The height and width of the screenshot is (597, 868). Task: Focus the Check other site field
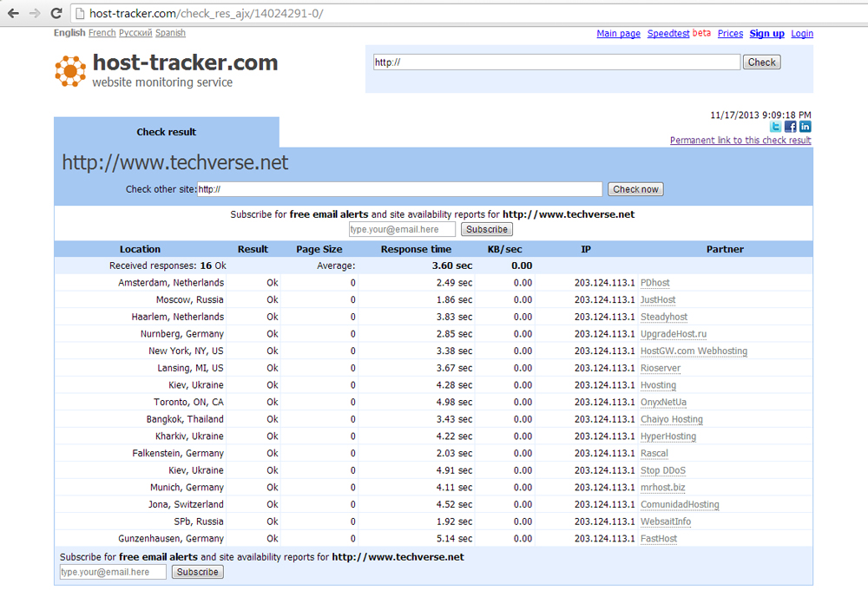click(399, 189)
